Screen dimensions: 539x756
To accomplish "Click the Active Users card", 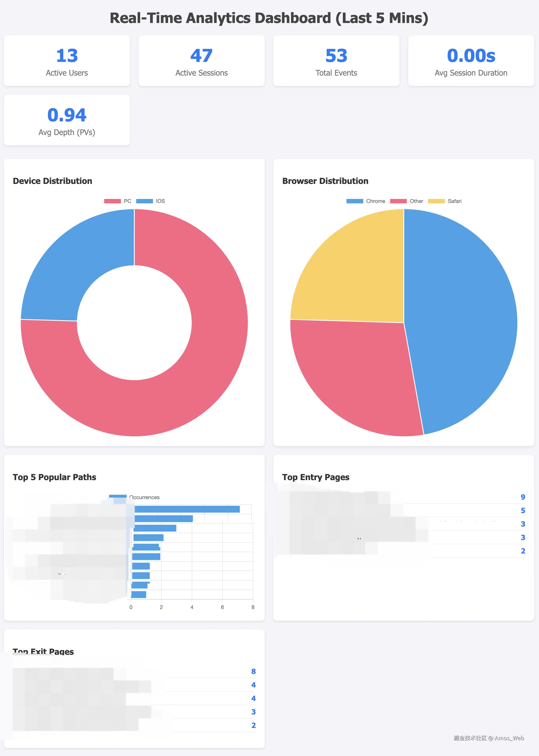I will click(x=67, y=61).
